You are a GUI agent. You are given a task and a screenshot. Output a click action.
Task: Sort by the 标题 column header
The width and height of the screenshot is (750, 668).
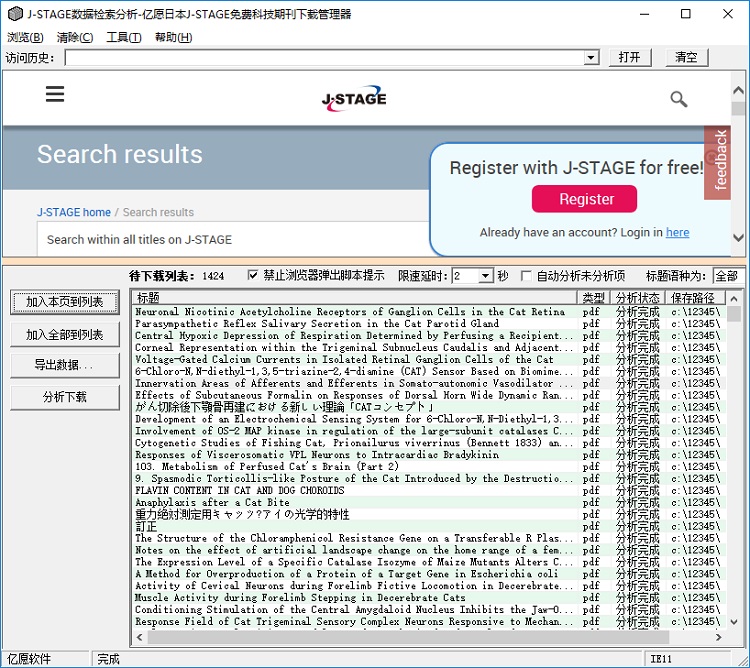354,298
